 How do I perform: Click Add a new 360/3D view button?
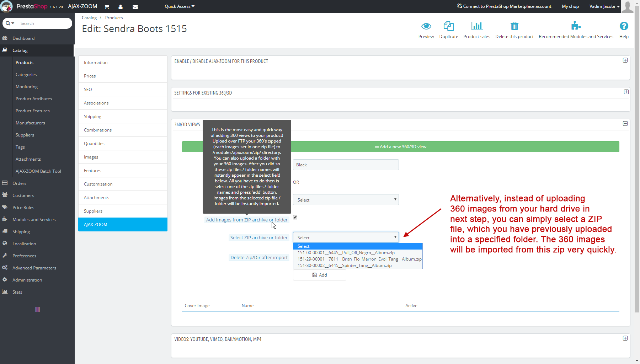pyautogui.click(x=401, y=147)
